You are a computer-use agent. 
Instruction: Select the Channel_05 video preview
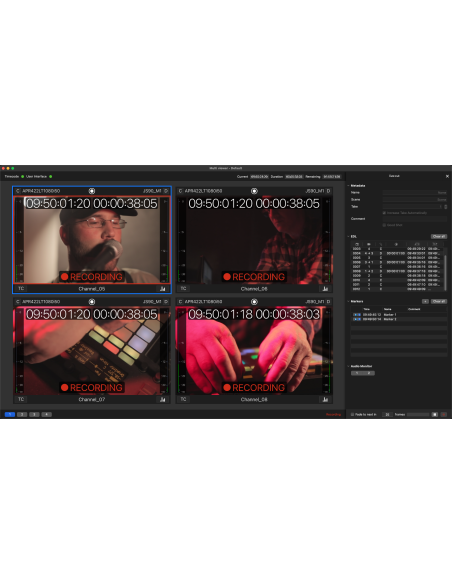click(92, 240)
